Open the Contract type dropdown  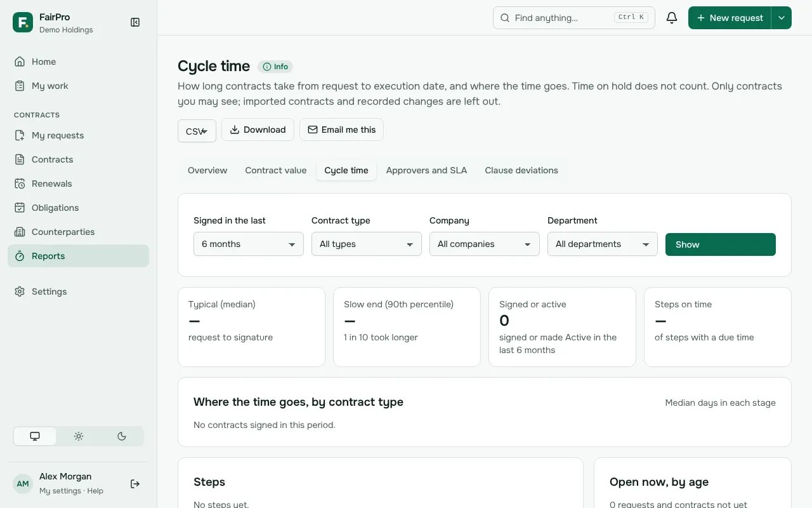(367, 244)
